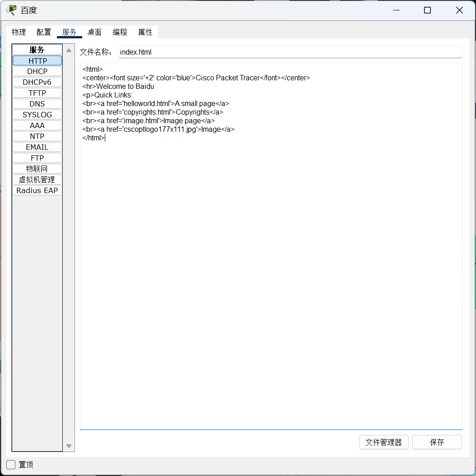Minimize the 百度 window

coord(396,10)
